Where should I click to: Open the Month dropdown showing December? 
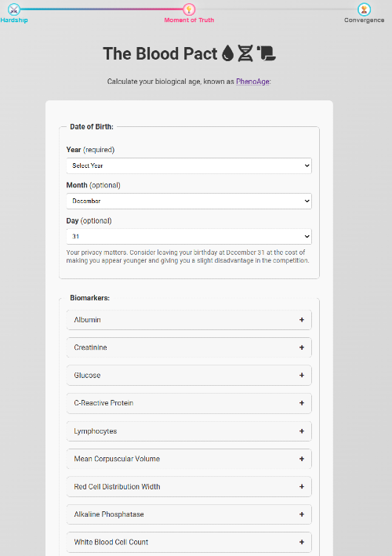(x=189, y=201)
